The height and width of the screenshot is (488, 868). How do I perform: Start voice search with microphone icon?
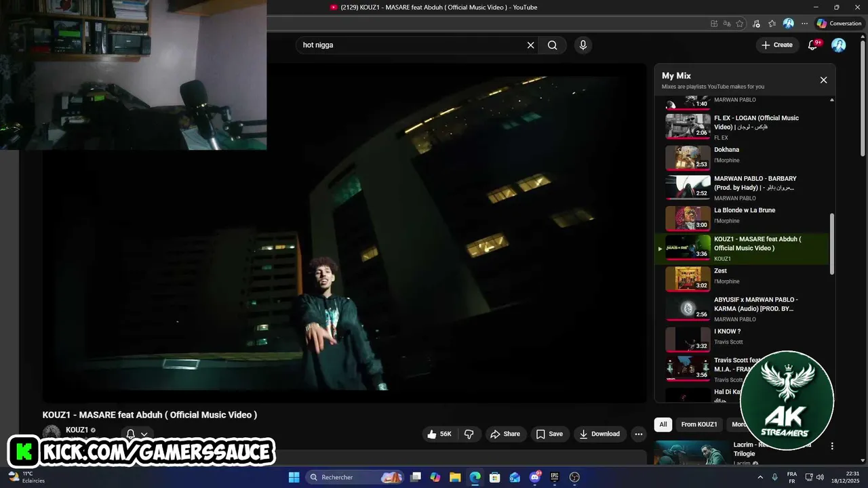tap(583, 45)
